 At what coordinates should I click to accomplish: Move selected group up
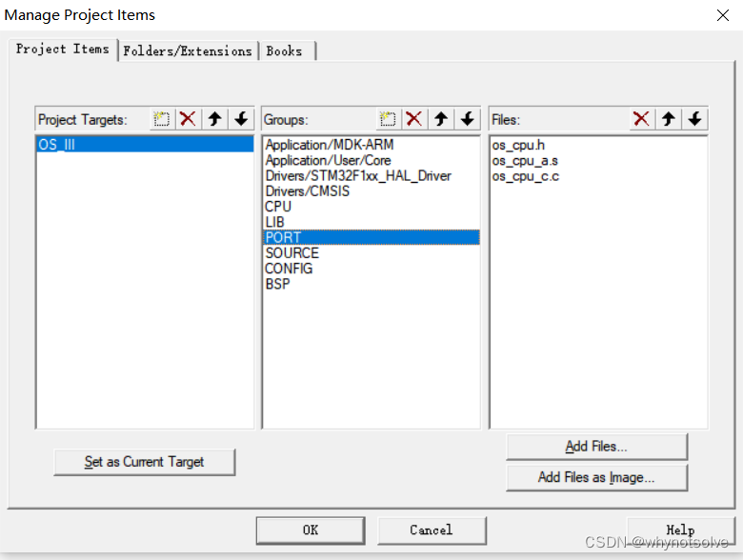(441, 118)
